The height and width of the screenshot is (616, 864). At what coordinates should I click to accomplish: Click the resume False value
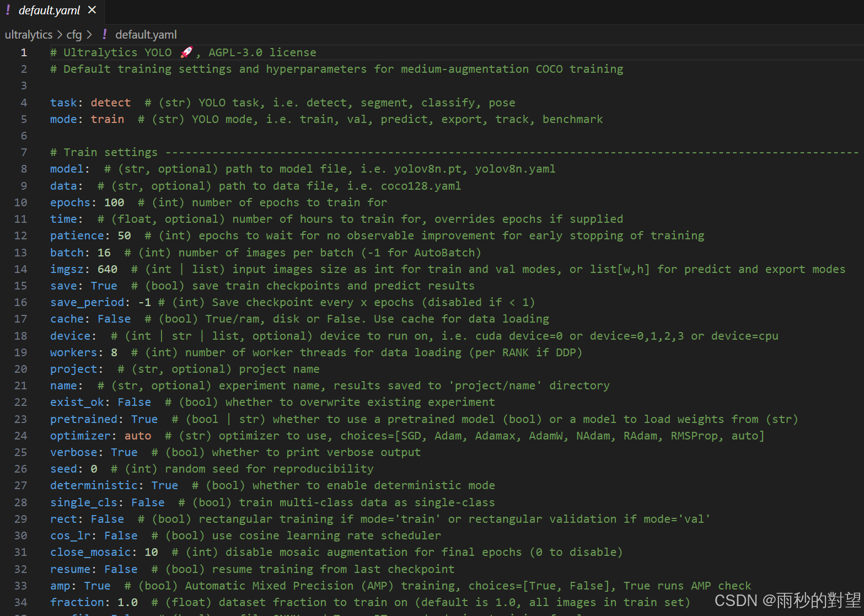tap(121, 569)
